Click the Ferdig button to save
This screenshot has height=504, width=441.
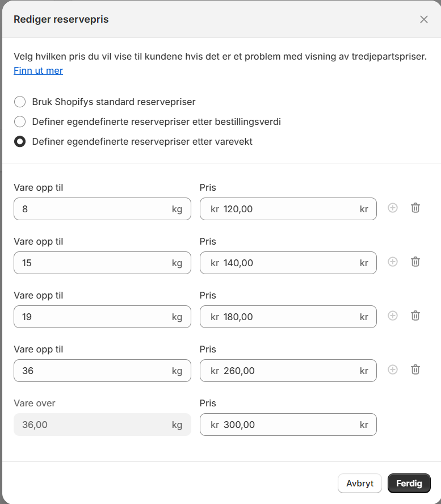point(409,483)
